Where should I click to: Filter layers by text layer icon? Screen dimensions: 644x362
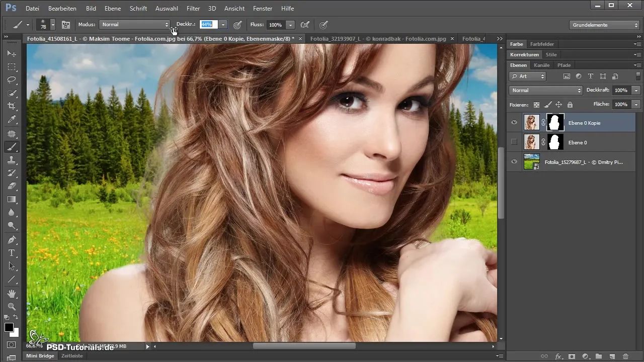591,76
